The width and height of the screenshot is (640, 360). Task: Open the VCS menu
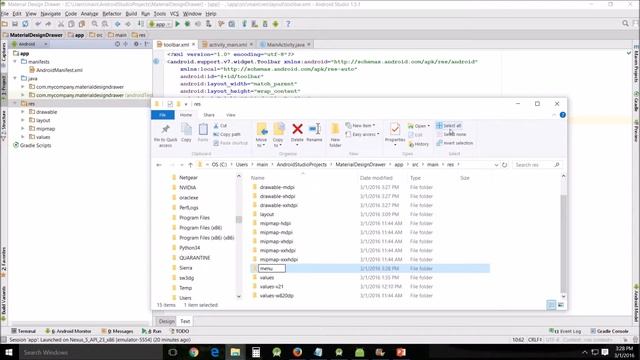(x=174, y=14)
